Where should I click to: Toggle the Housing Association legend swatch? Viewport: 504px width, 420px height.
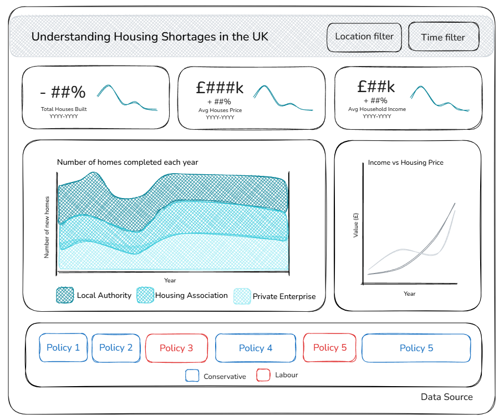pos(145,295)
